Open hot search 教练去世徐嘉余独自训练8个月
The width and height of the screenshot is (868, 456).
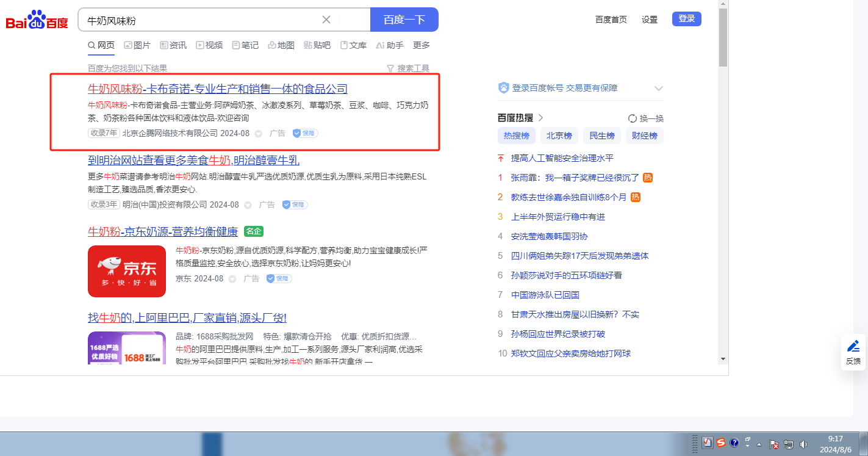tap(569, 197)
